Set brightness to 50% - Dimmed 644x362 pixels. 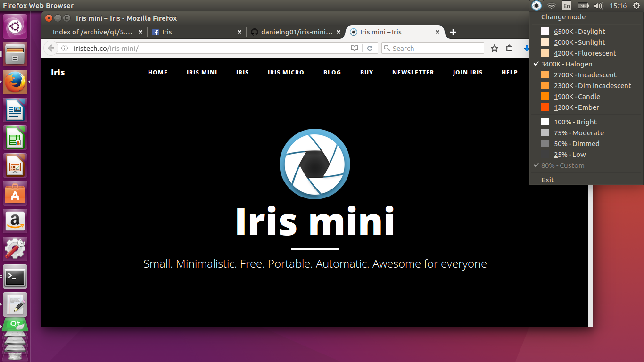pyautogui.click(x=586, y=144)
